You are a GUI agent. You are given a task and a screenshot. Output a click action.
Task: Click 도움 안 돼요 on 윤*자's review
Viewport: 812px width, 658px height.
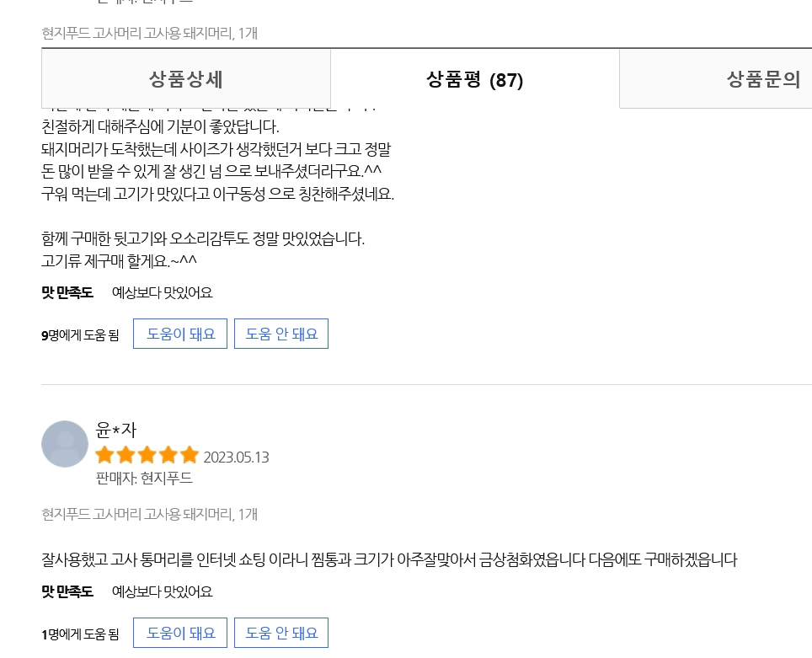point(281,633)
